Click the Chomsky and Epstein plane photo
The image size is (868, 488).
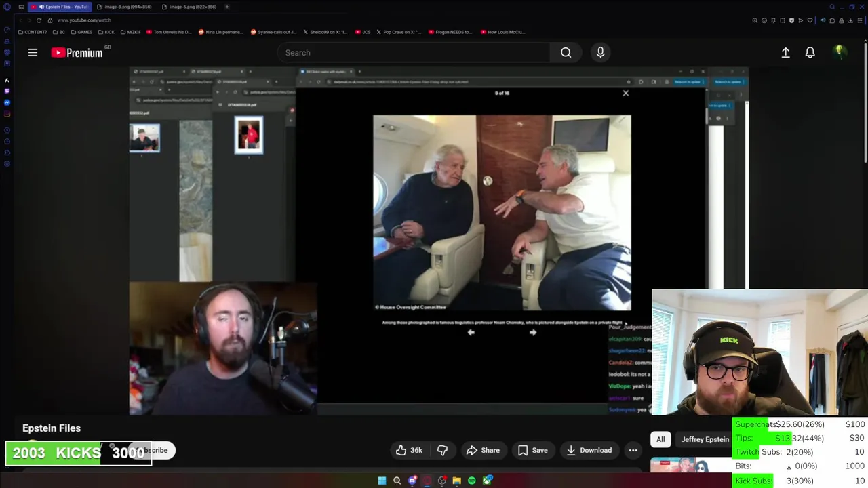pos(502,213)
